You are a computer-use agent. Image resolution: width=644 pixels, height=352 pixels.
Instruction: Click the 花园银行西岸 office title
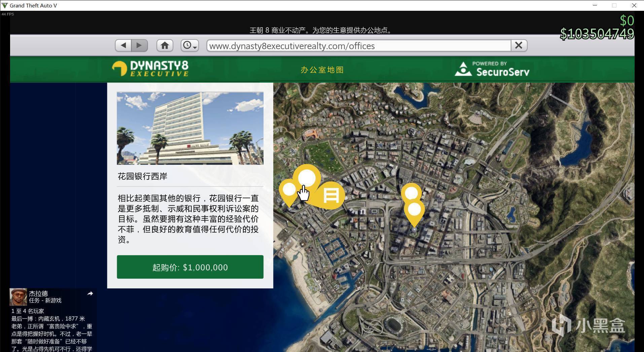point(142,176)
